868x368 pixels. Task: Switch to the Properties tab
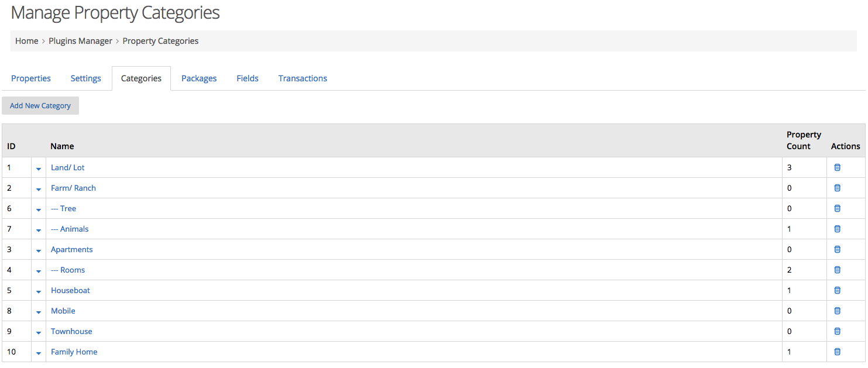point(31,78)
